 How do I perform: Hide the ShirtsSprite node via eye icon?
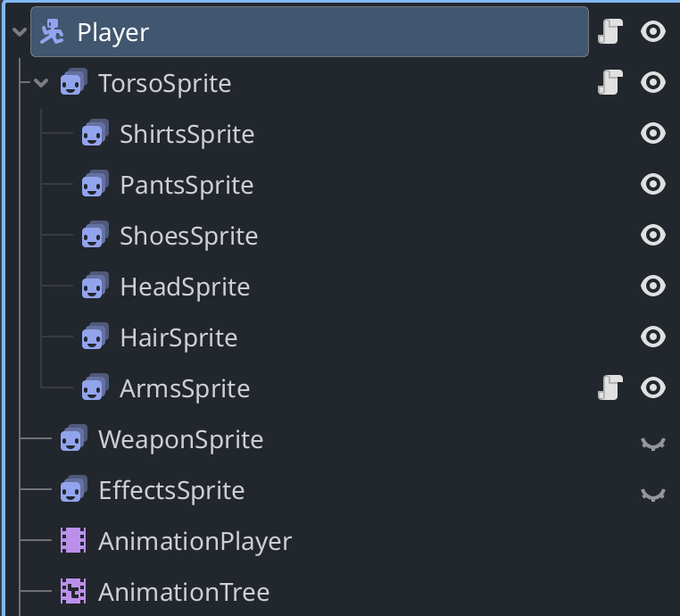[x=653, y=133]
